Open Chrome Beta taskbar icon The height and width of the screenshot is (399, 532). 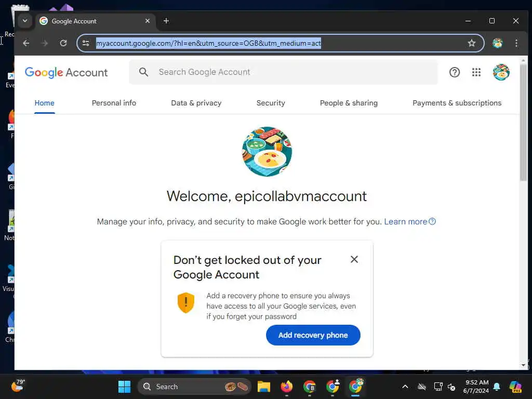310,387
